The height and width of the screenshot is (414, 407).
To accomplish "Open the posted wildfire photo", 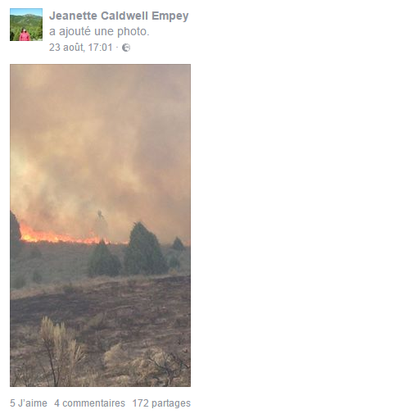I will [100, 225].
